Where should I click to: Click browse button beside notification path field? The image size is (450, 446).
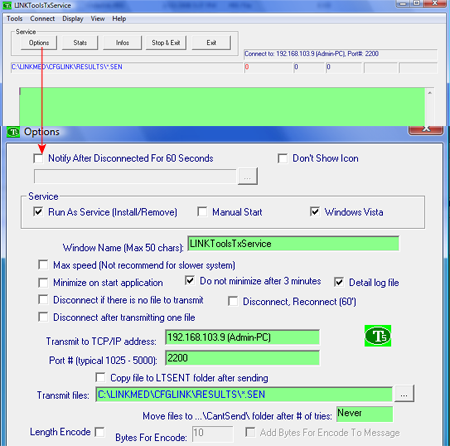click(x=247, y=176)
